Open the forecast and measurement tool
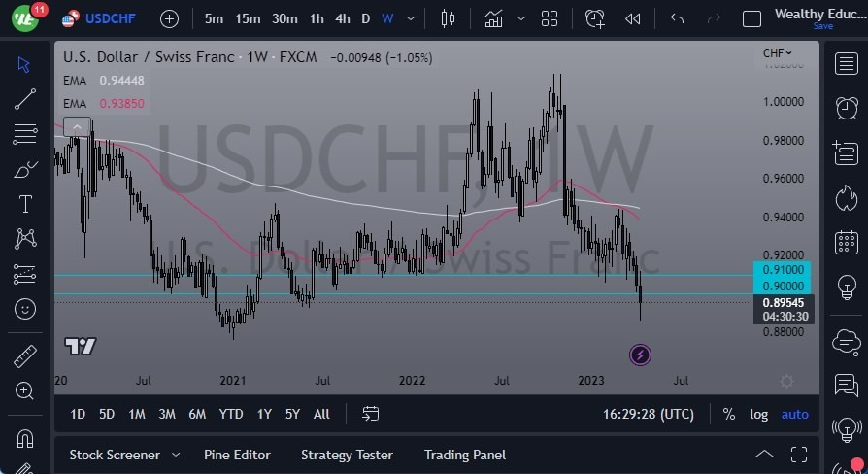This screenshot has width=868, height=474. [25, 274]
